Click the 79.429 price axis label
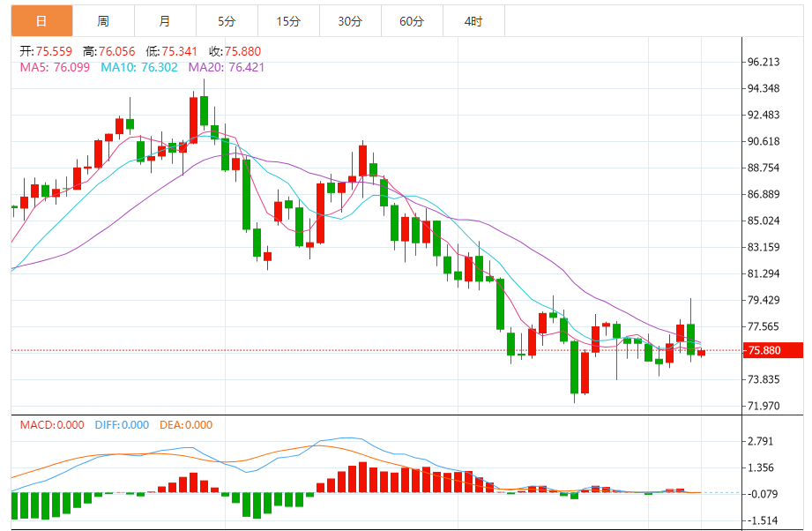The height and width of the screenshot is (531, 812). pyautogui.click(x=764, y=300)
